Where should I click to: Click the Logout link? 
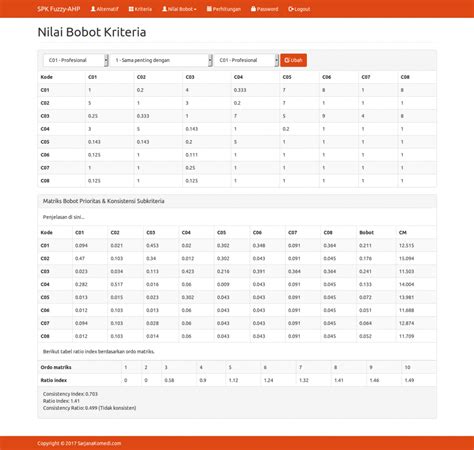pyautogui.click(x=299, y=9)
